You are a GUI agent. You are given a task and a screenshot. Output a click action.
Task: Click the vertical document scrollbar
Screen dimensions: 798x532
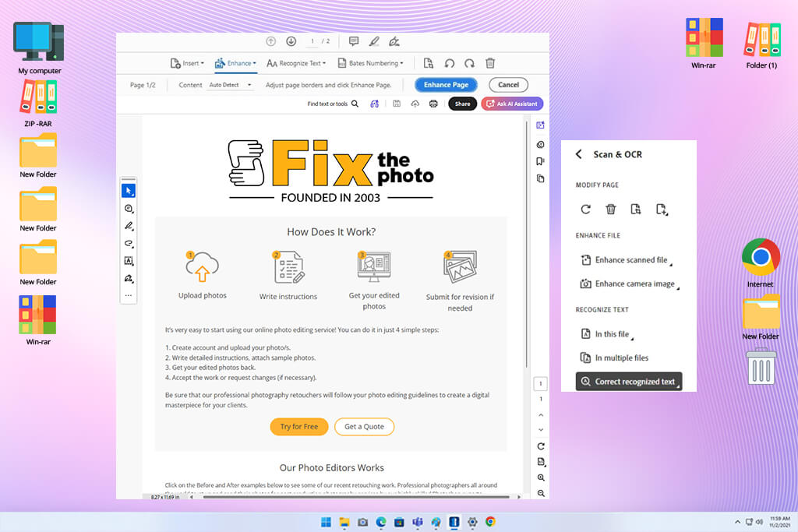pyautogui.click(x=527, y=244)
